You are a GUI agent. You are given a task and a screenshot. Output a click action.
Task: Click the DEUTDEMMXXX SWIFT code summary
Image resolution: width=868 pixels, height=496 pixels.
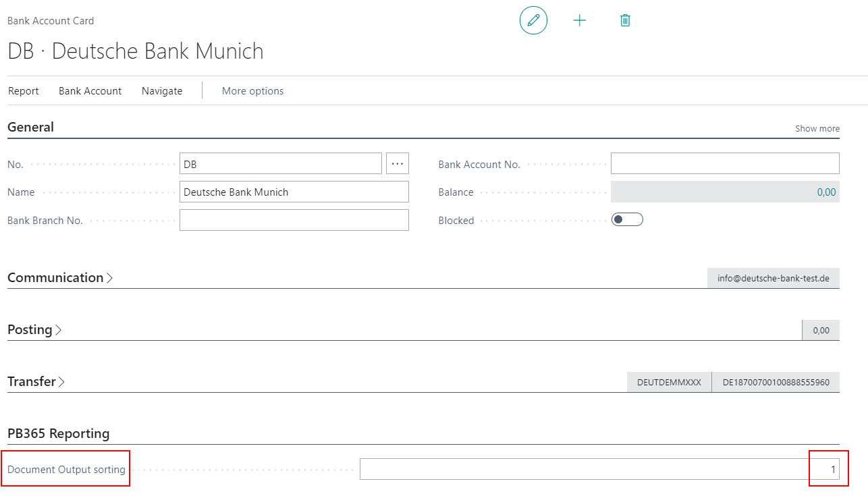point(670,382)
